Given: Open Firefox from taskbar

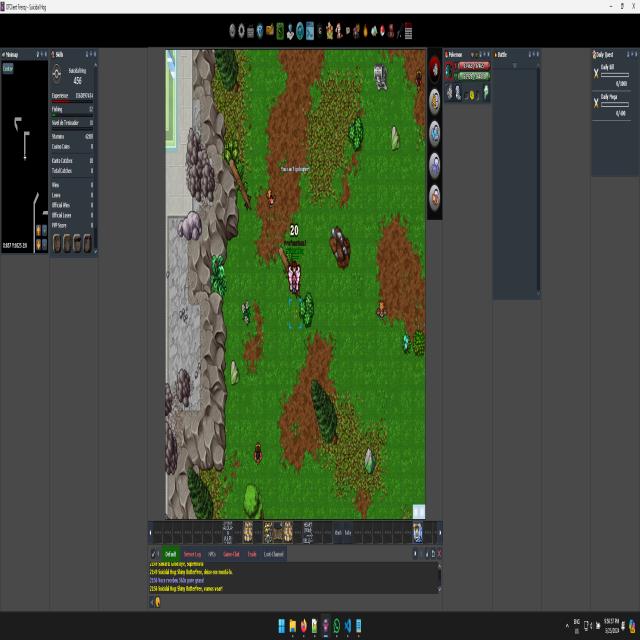Looking at the screenshot, I should pos(304,626).
